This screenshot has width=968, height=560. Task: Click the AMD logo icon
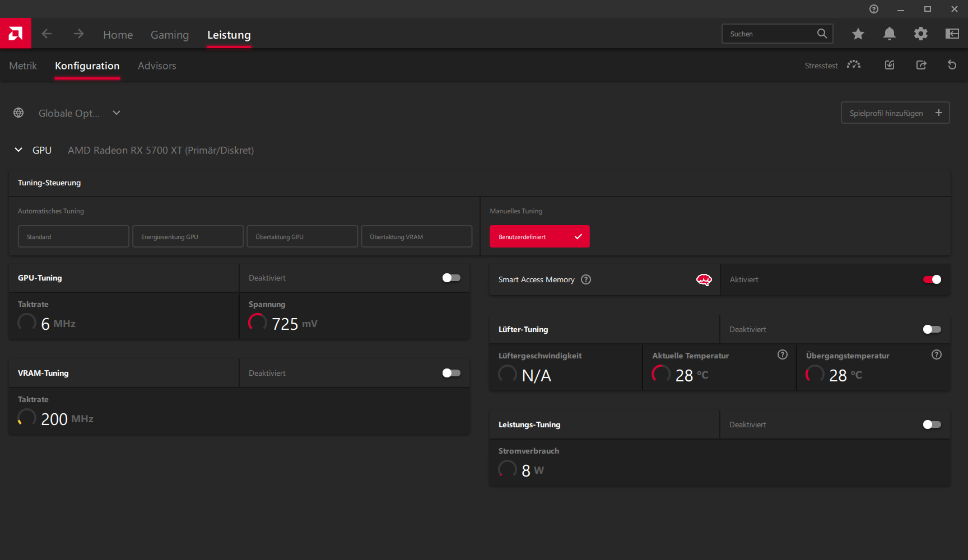[x=16, y=34]
